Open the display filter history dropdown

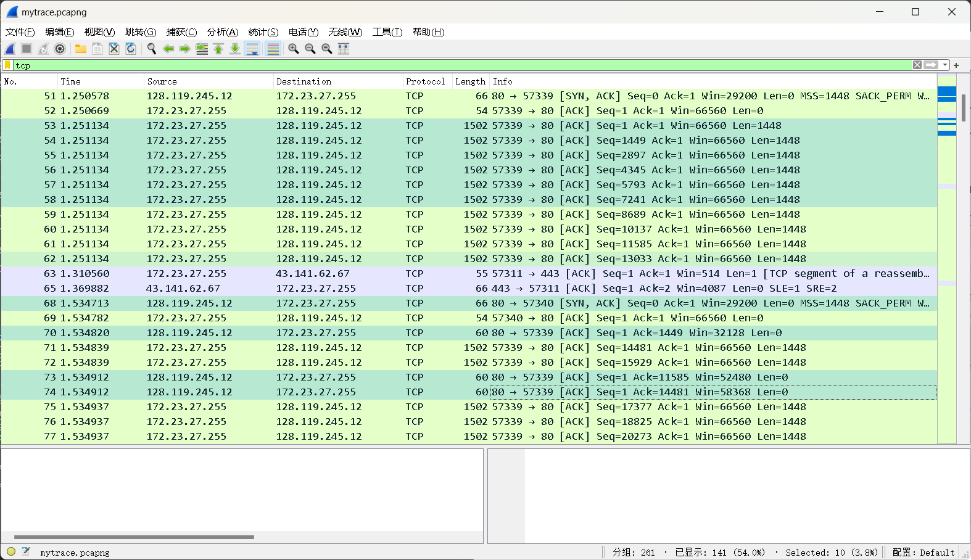pos(945,65)
